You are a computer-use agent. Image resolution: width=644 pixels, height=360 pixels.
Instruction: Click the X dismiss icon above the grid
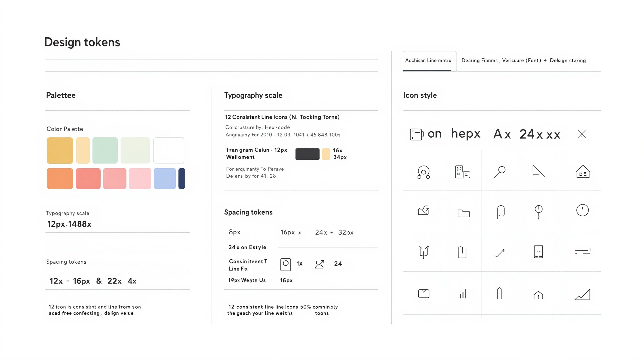click(582, 134)
